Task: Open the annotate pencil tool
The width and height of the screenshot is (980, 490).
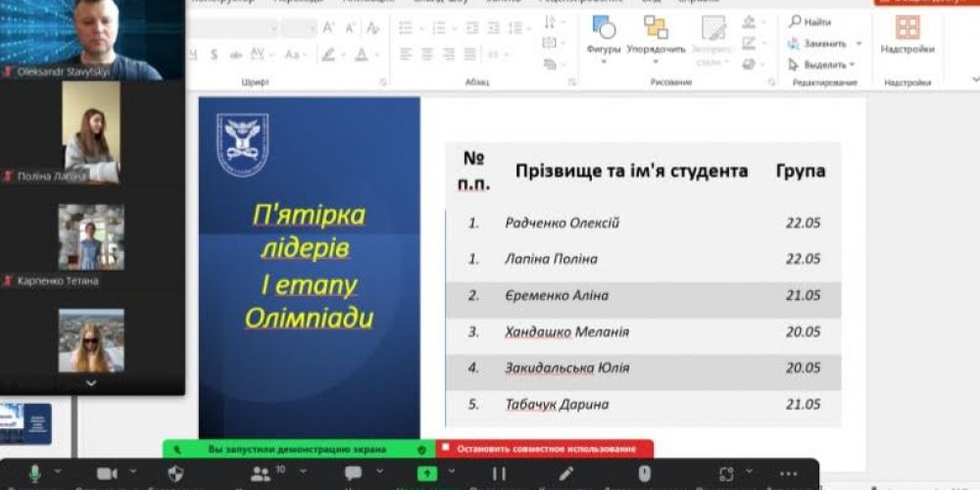Action: 565,473
